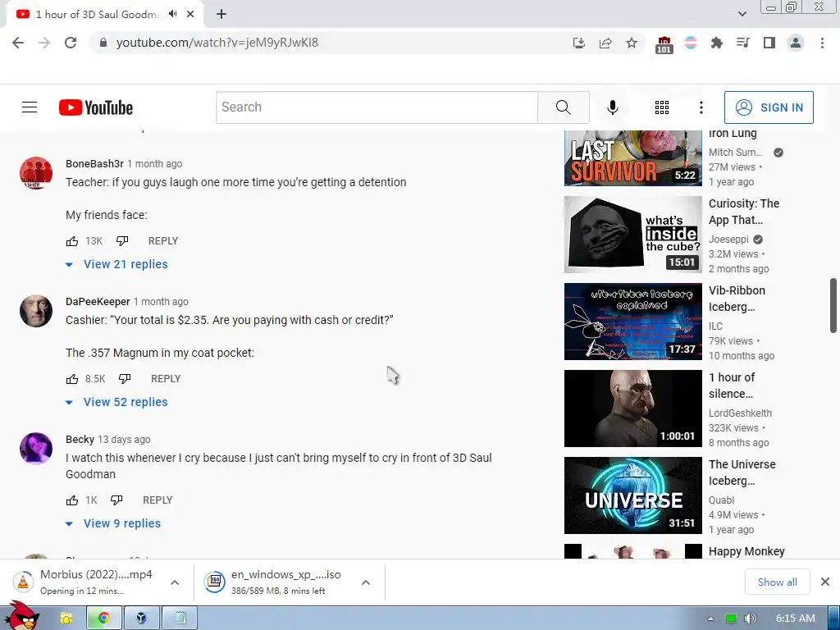Dislike BoneBash3r's comment
The height and width of the screenshot is (630, 840).
(x=122, y=241)
